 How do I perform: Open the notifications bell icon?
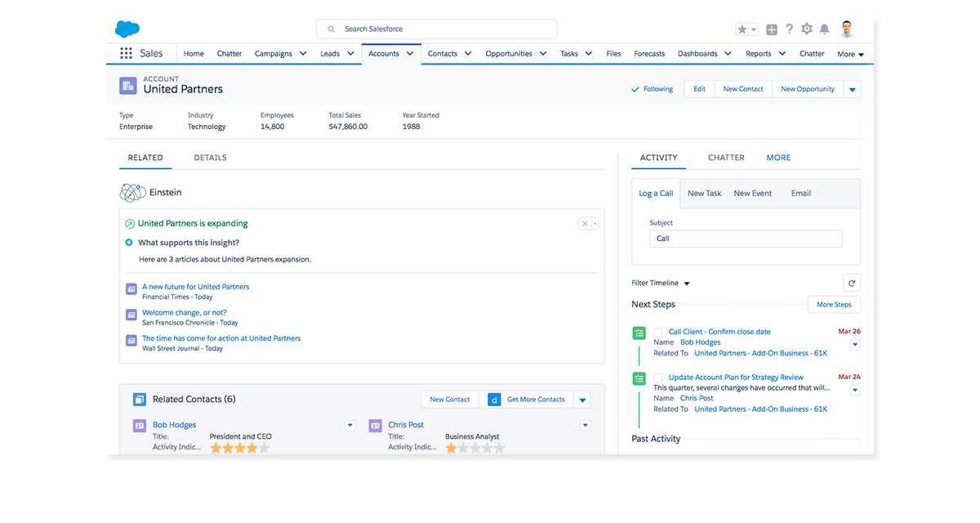[x=825, y=29]
